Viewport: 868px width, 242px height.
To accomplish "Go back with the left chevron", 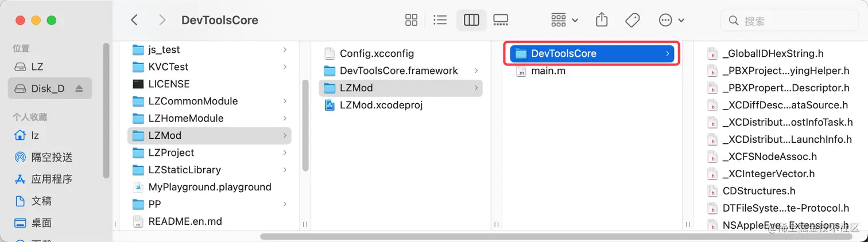I will click(x=134, y=20).
